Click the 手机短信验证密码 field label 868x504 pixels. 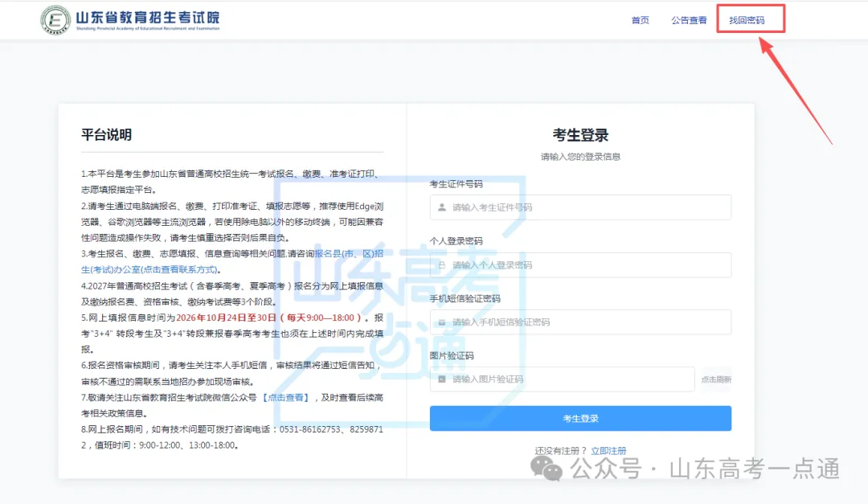pos(465,298)
